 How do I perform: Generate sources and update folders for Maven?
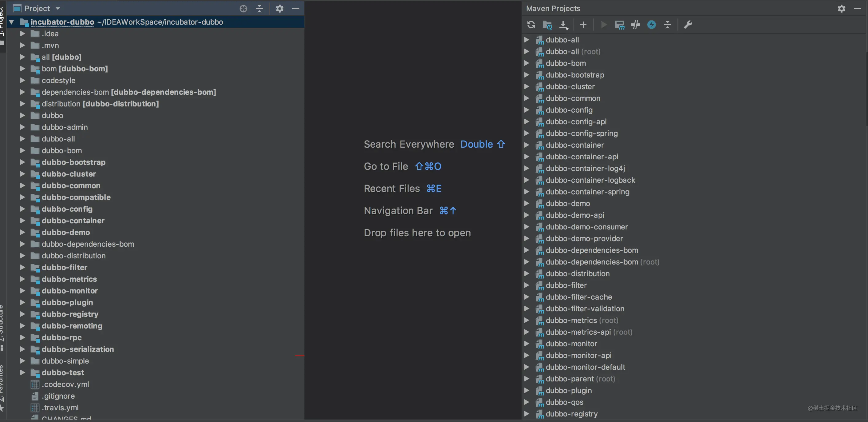547,25
